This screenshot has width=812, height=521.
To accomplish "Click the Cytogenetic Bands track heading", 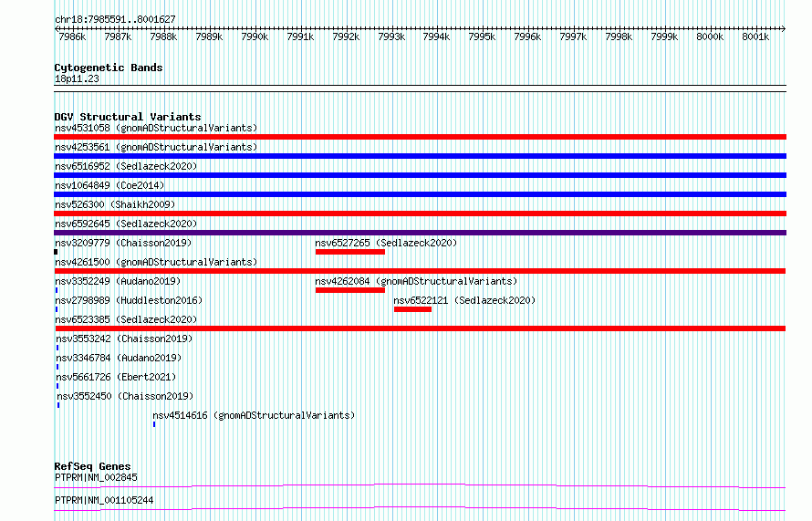I will pos(109,68).
